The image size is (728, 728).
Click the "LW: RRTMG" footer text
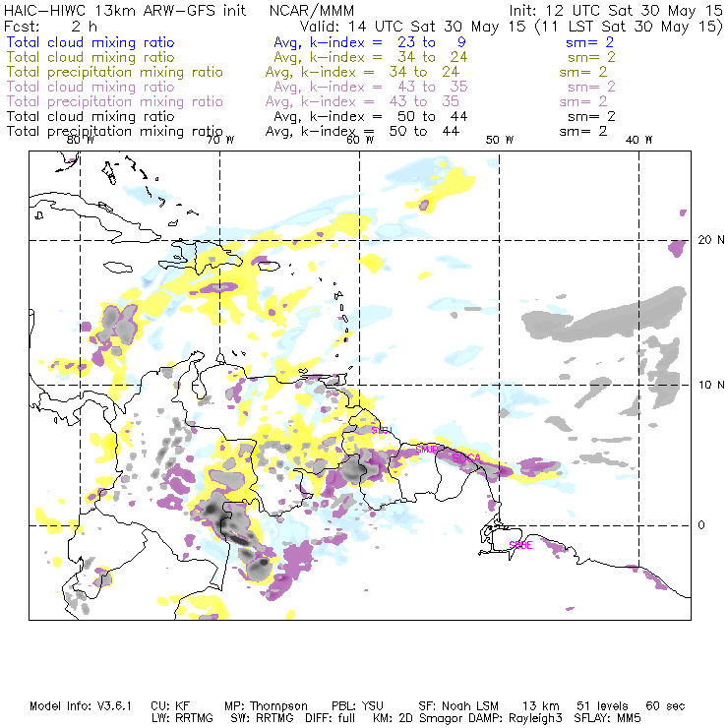click(x=182, y=718)
